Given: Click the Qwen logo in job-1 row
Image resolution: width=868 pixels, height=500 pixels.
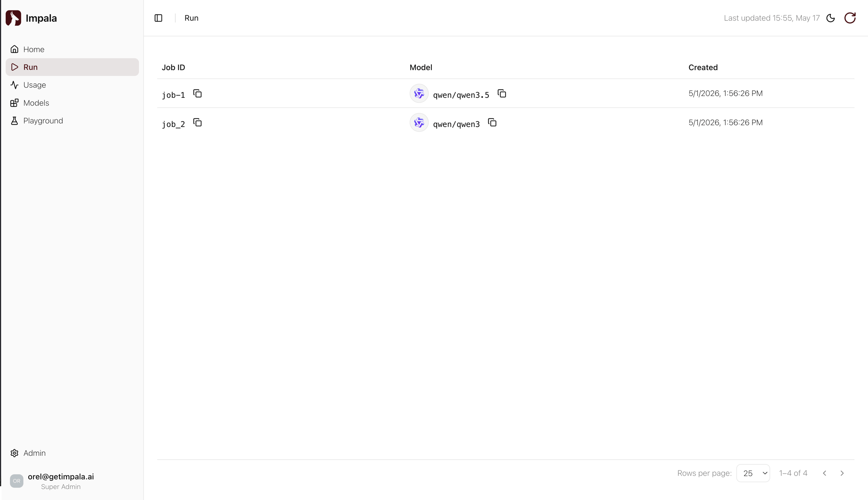Looking at the screenshot, I should tap(419, 93).
